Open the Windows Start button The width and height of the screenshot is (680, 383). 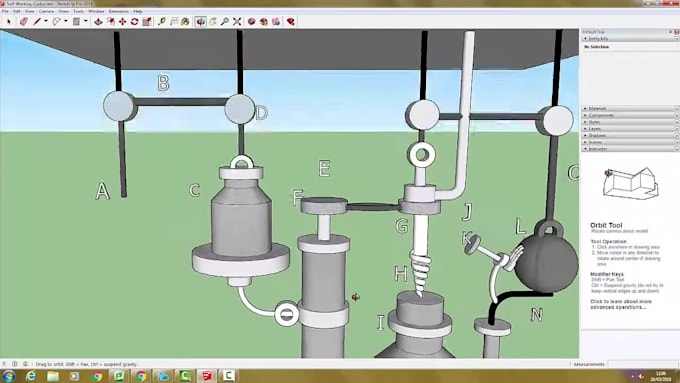[9, 376]
